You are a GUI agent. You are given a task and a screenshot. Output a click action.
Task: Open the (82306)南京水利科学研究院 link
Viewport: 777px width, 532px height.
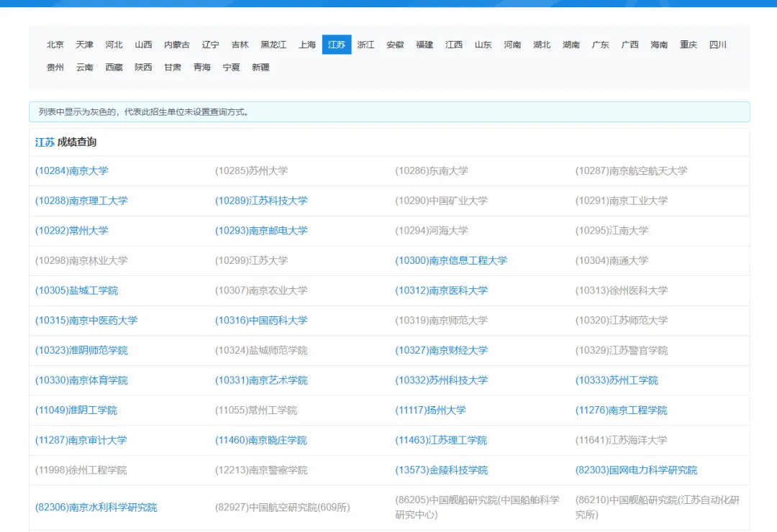(x=96, y=508)
